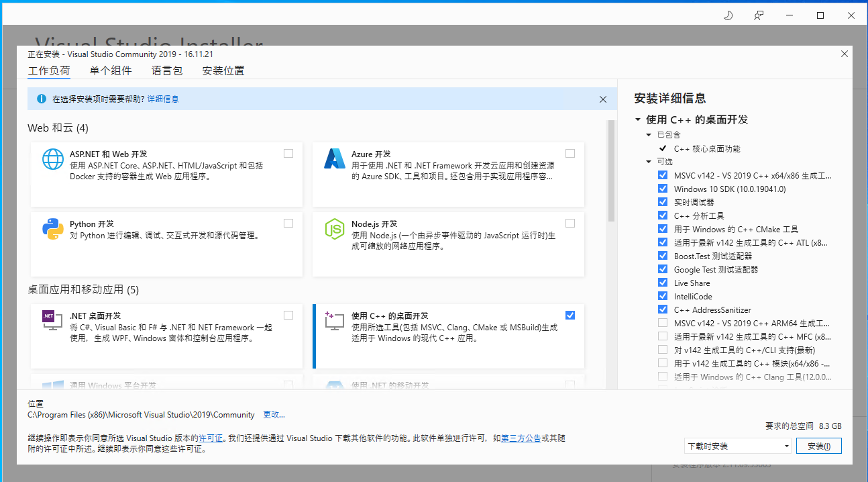Check the Node.js 开发 workload checkbox
Viewport: 868px width, 482px height.
tap(570, 223)
